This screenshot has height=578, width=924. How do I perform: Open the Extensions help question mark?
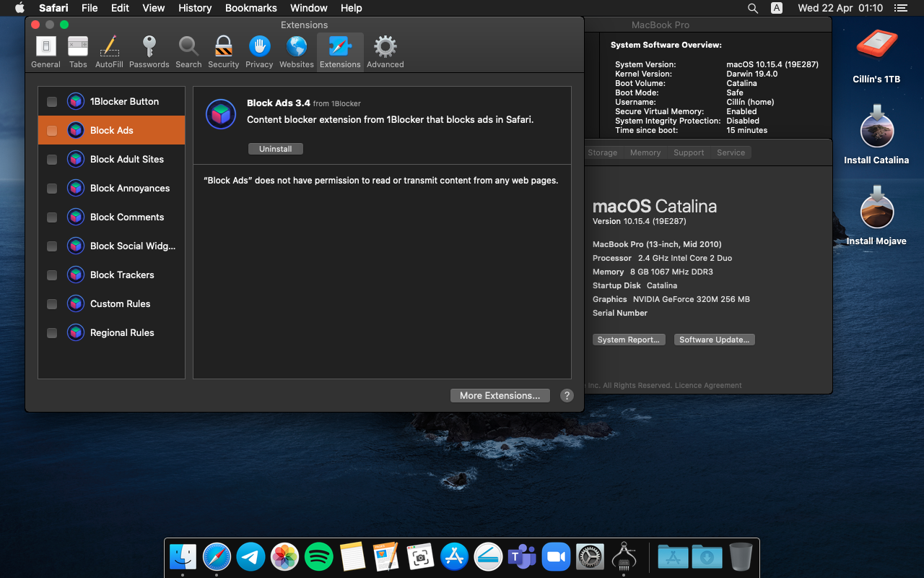tap(567, 395)
